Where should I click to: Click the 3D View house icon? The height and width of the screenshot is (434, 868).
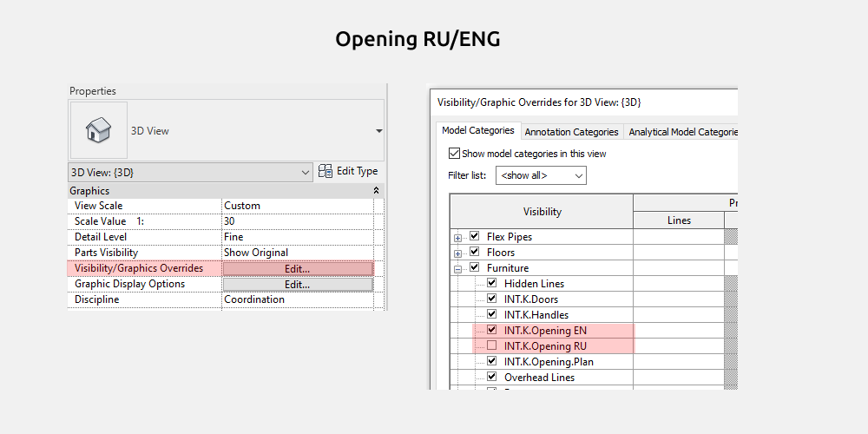click(x=98, y=131)
